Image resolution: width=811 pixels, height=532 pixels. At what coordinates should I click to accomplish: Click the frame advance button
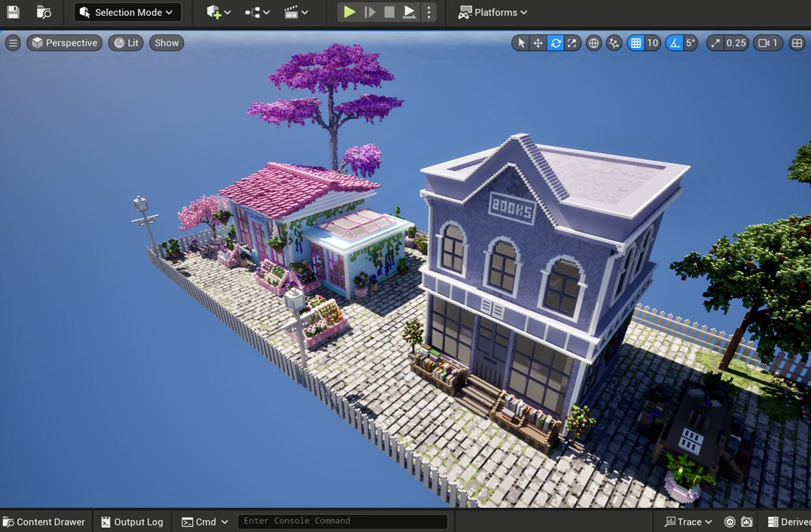coord(370,12)
